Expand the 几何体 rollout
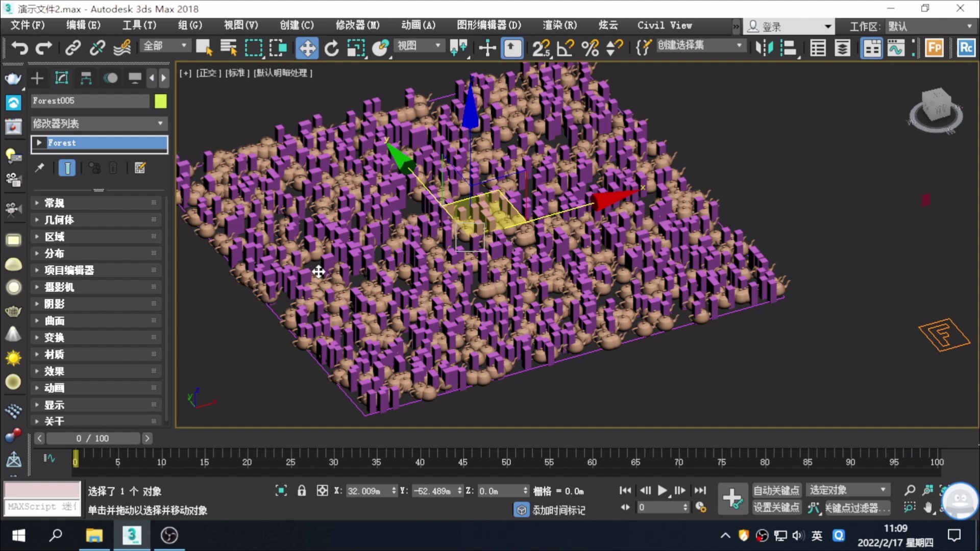 tap(59, 220)
